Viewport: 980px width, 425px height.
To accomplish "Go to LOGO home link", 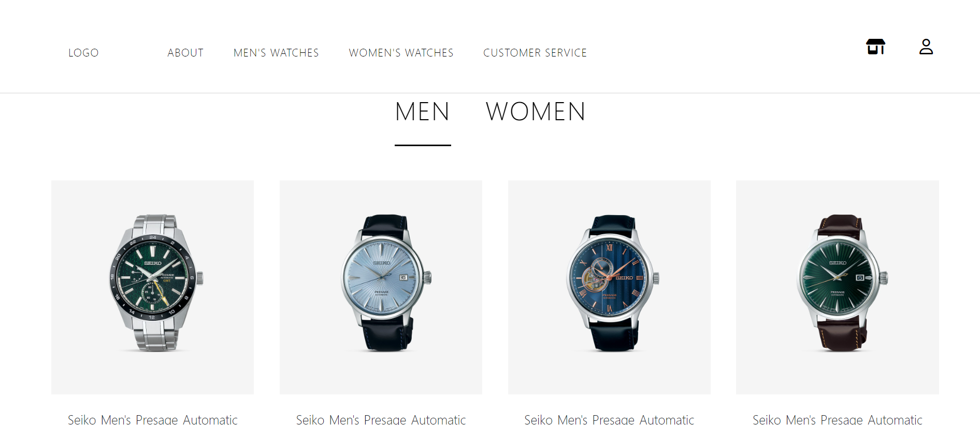I will (x=83, y=53).
